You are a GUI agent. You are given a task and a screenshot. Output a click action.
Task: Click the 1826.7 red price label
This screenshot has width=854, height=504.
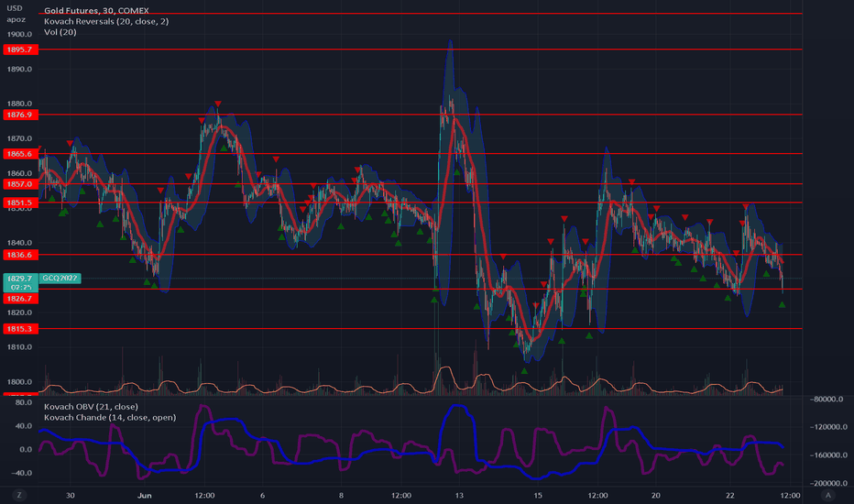point(21,299)
